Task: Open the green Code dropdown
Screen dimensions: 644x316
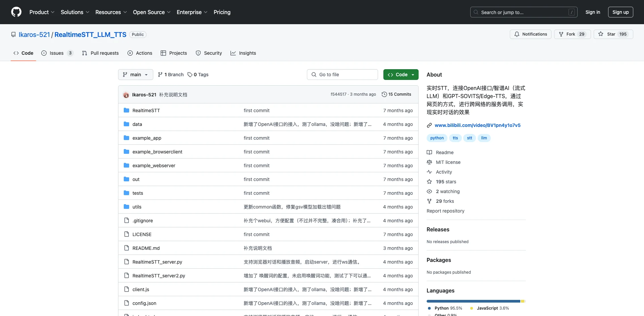Action: (401, 75)
